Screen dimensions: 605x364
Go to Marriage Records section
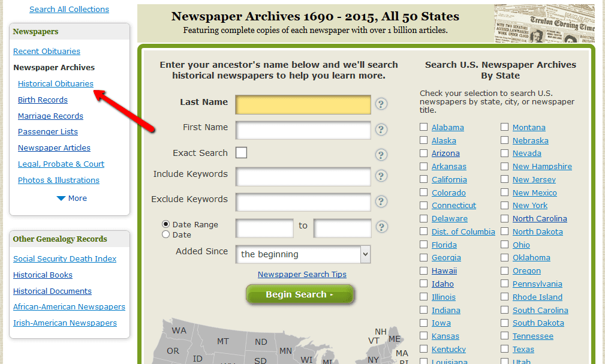50,116
